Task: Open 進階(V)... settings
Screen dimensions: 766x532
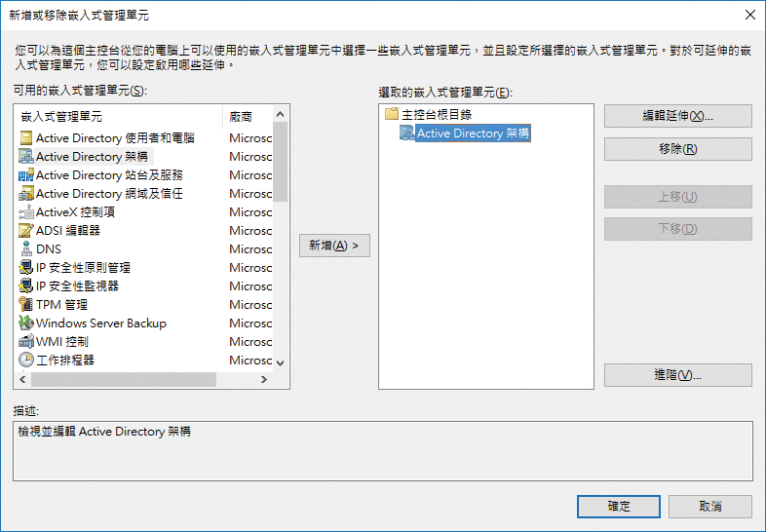Action: click(678, 375)
